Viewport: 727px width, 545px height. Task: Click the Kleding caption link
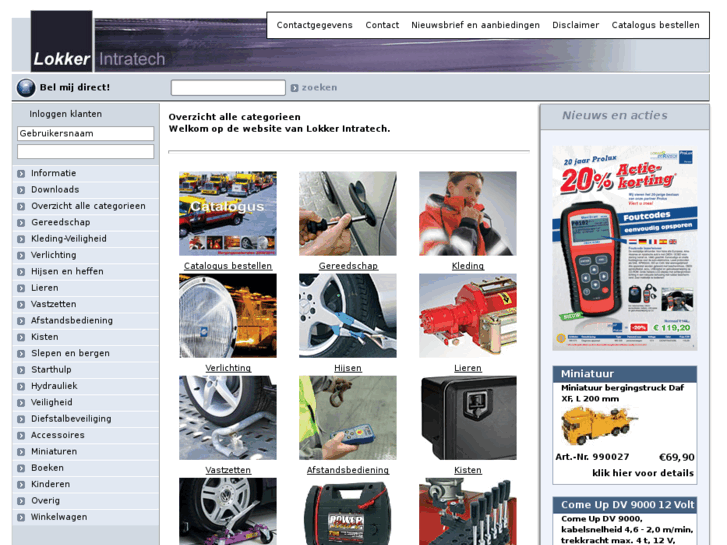click(468, 266)
